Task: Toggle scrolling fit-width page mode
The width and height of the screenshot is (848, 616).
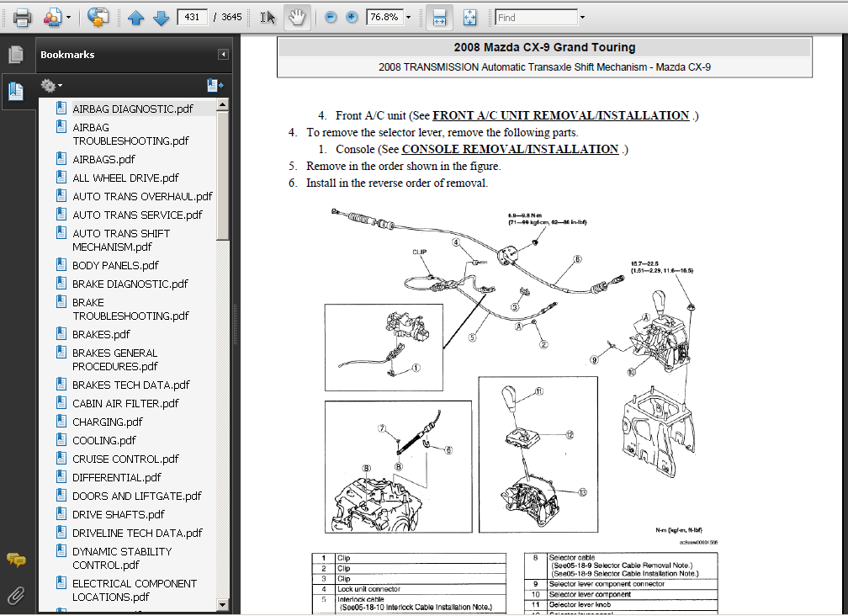Action: [x=439, y=18]
